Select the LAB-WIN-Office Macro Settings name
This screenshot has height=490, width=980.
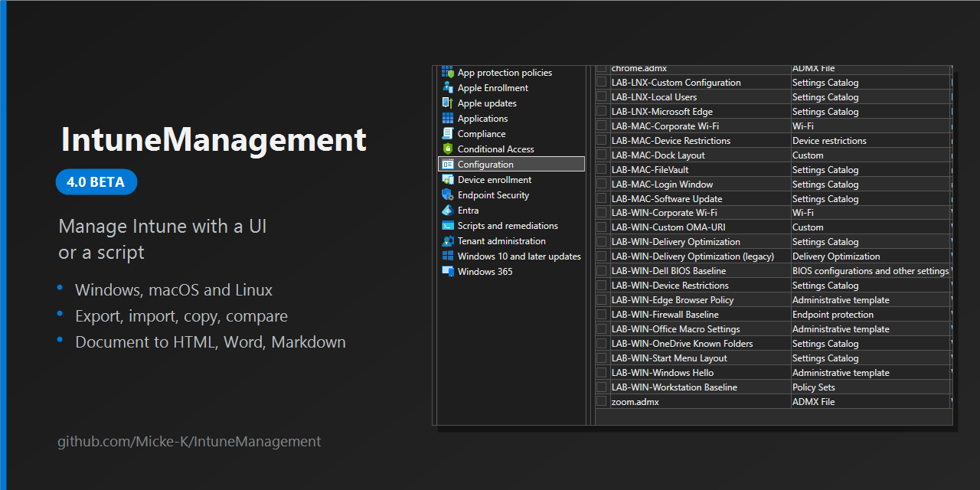676,329
